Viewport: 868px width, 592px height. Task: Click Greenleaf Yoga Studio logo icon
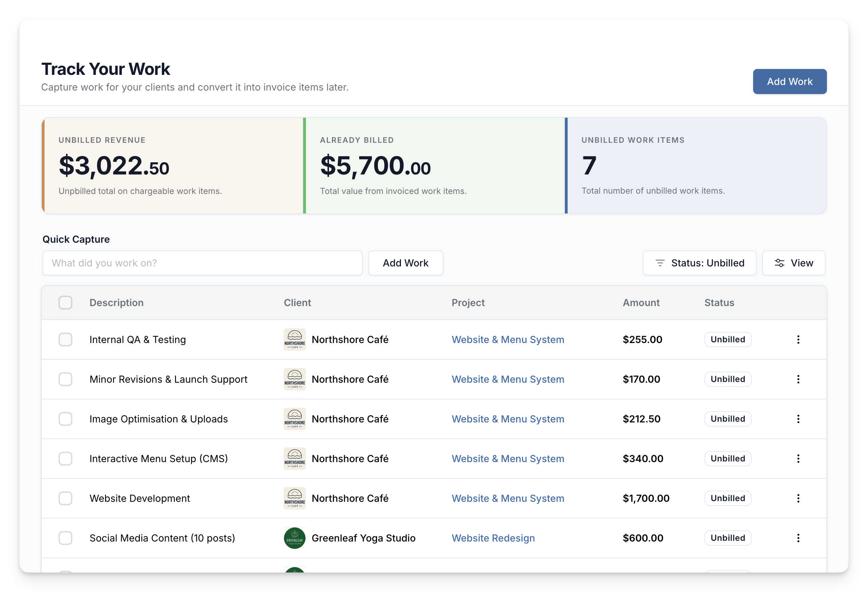pyautogui.click(x=295, y=538)
